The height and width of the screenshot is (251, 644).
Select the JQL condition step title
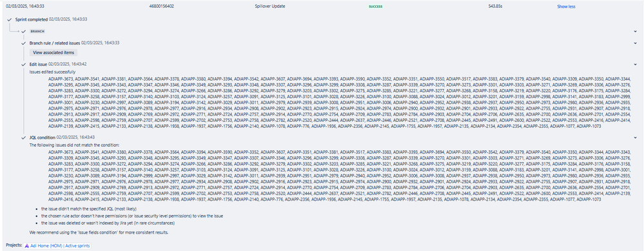click(x=43, y=137)
